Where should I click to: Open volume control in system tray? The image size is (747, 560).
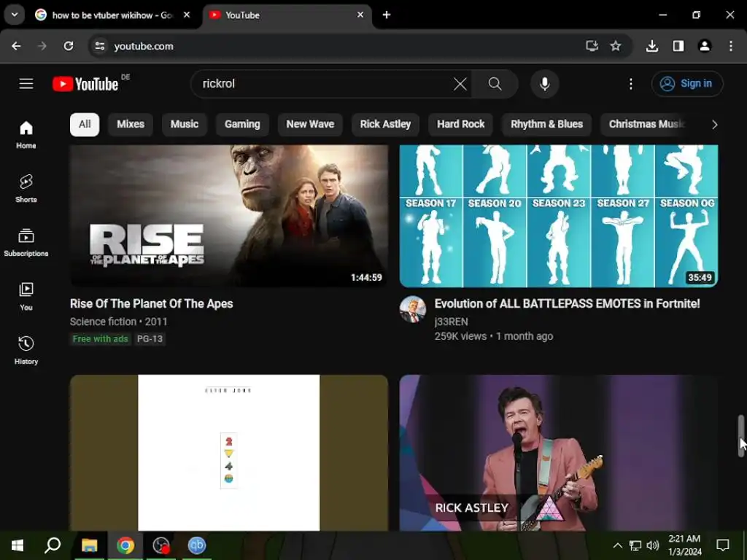point(653,545)
